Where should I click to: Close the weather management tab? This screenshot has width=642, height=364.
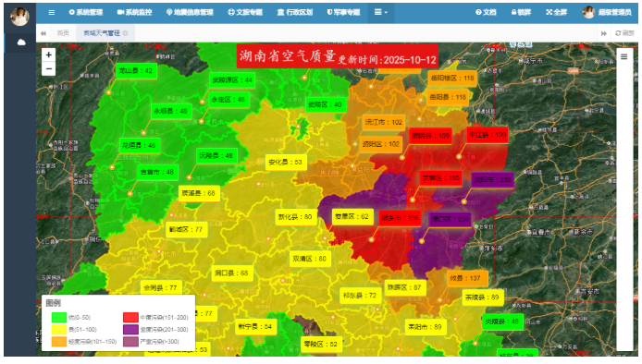coord(125,33)
